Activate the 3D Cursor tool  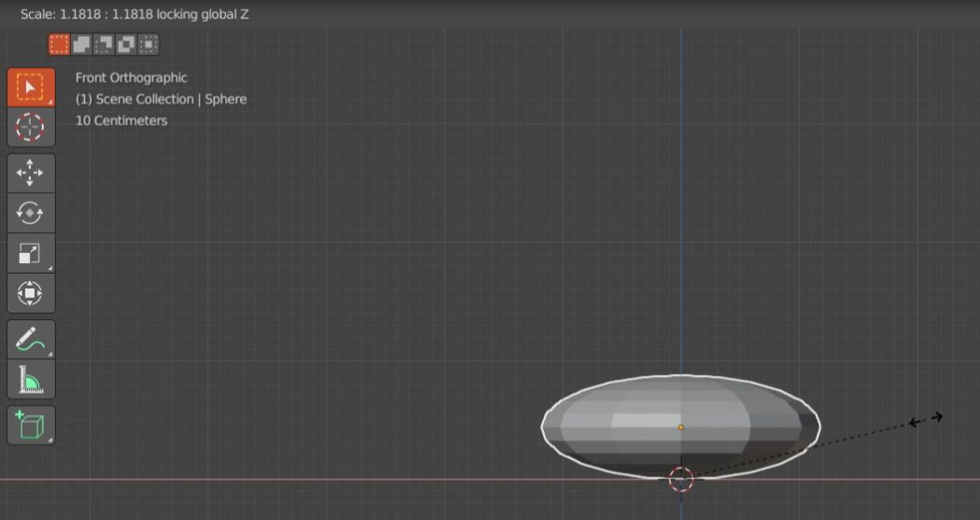click(x=31, y=127)
